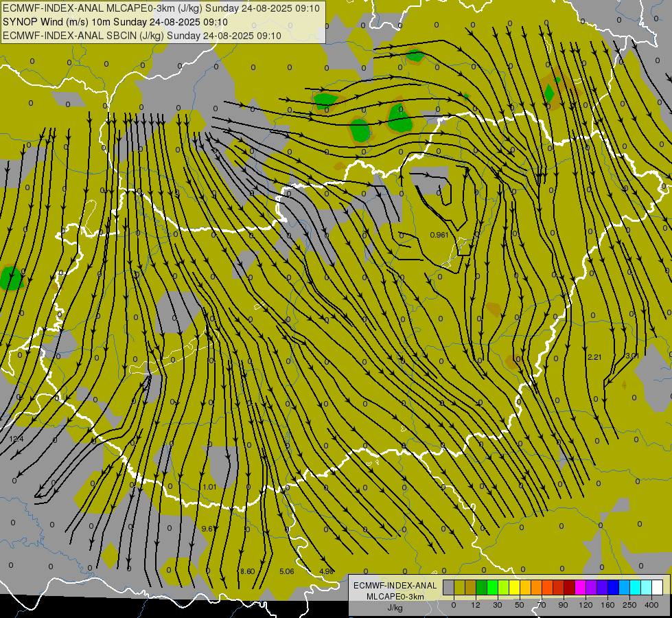
Task: Select the bright cyan legend swatch
Action: 636,587
